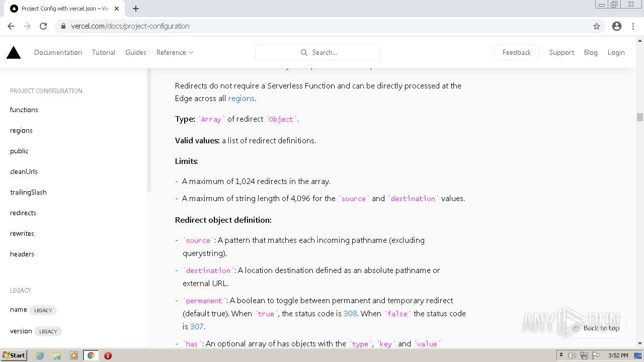Select functions in sidebar

24,110
